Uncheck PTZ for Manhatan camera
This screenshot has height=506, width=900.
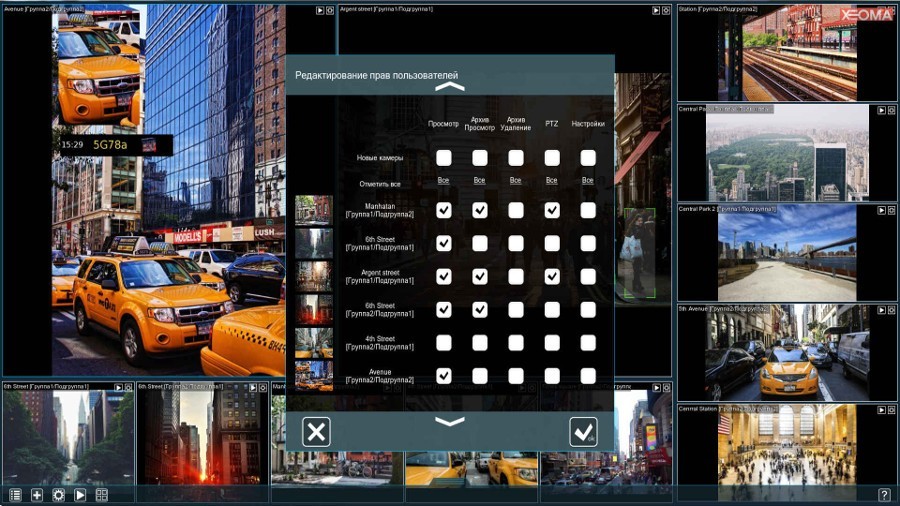(552, 210)
